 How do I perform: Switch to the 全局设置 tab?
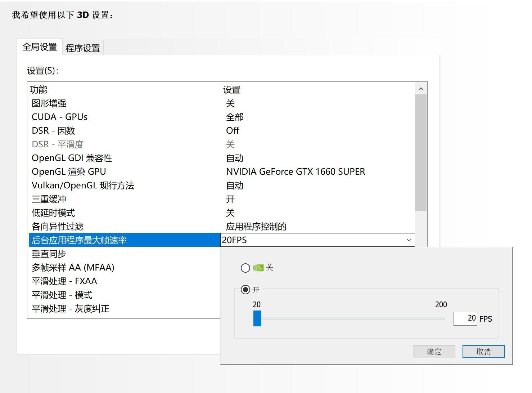[x=40, y=47]
